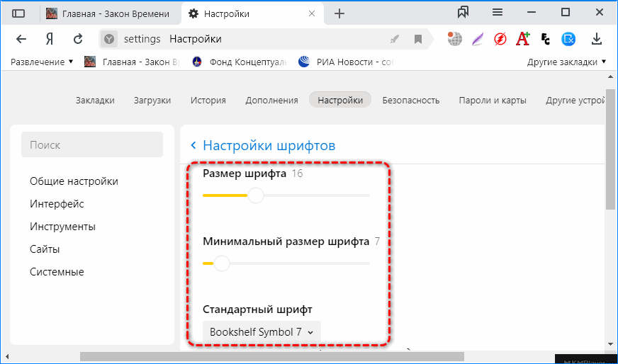Image resolution: width=618 pixels, height=364 pixels.
Task: Select the highlighted Настройки section
Action: point(340,100)
